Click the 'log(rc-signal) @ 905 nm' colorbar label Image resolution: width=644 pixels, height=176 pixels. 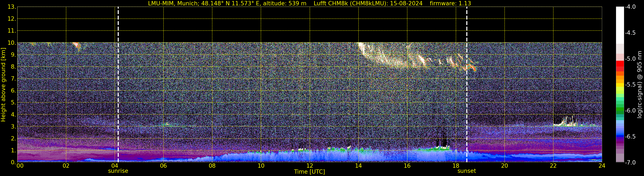coord(640,85)
